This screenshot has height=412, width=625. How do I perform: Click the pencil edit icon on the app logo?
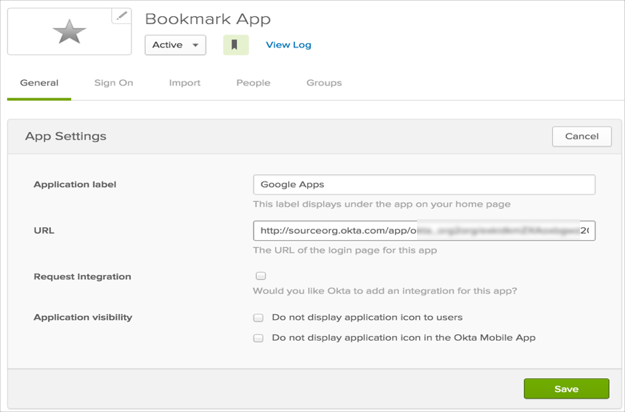[x=121, y=15]
